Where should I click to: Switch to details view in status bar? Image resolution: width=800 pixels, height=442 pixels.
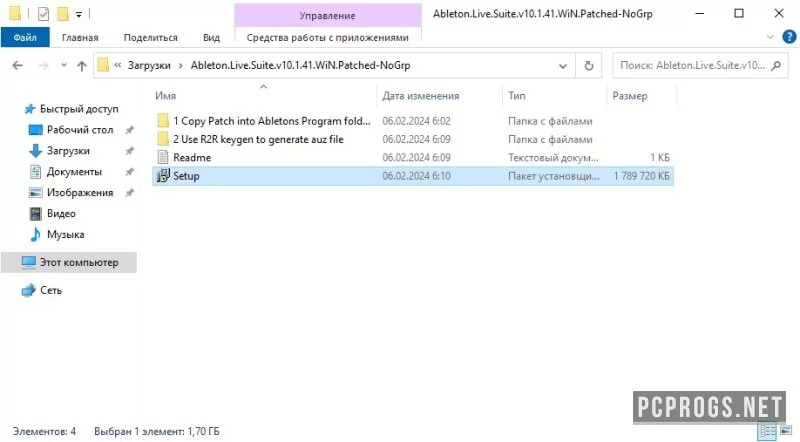[x=767, y=431]
